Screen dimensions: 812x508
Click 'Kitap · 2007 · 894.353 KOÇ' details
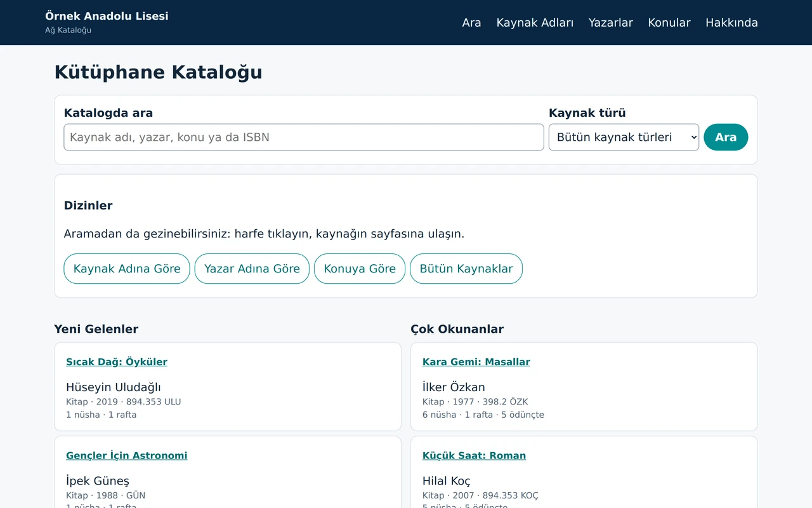(x=480, y=495)
